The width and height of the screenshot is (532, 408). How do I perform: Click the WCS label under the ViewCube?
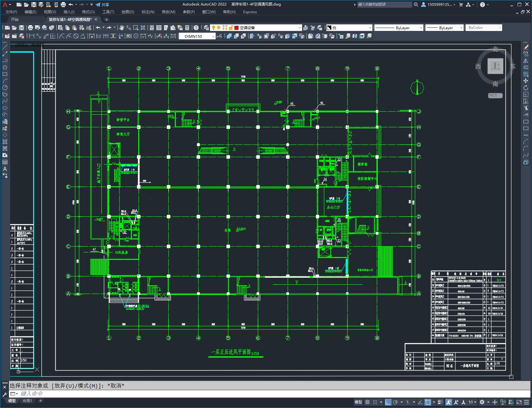[495, 95]
